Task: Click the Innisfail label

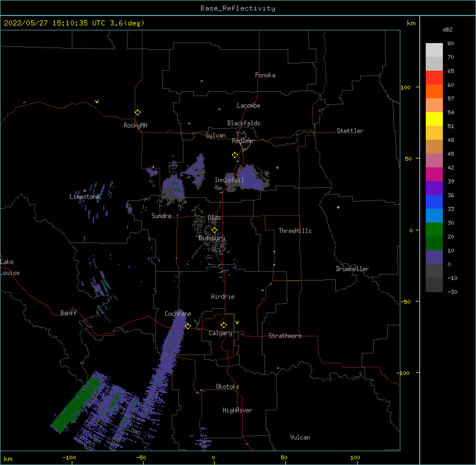Action: click(x=229, y=180)
